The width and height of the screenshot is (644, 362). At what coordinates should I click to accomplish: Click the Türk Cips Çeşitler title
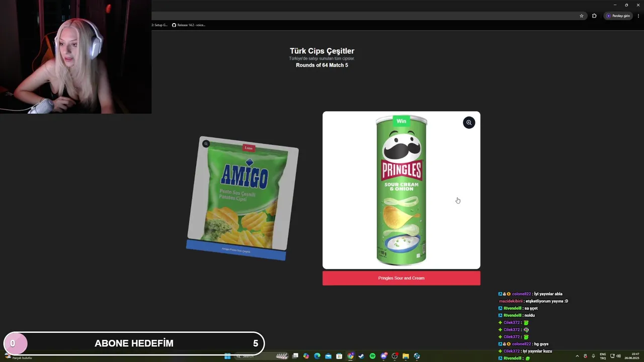pos(322,51)
